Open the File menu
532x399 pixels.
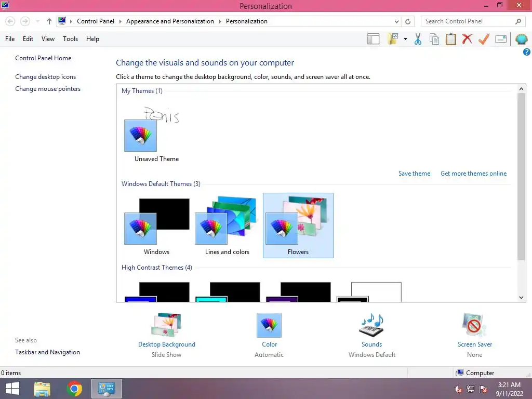coord(10,39)
